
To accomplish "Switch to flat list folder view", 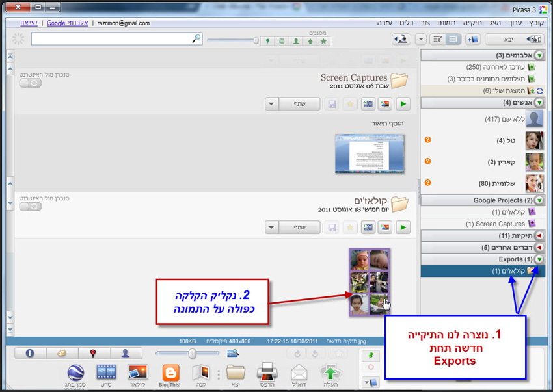I will (453, 39).
